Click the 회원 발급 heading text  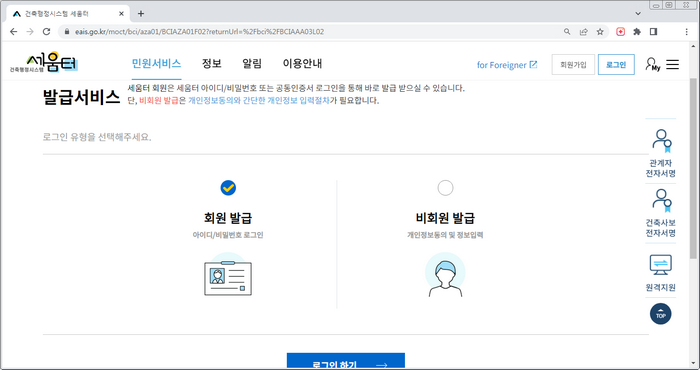[x=228, y=218]
